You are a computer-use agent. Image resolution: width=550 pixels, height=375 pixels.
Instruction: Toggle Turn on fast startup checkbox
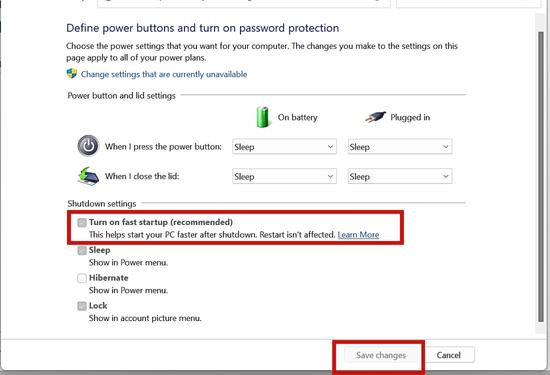click(x=82, y=222)
